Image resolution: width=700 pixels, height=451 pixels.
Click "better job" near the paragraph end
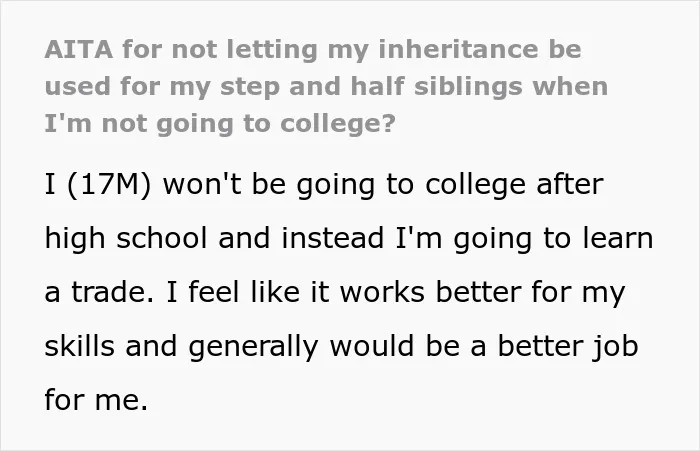[568, 347]
